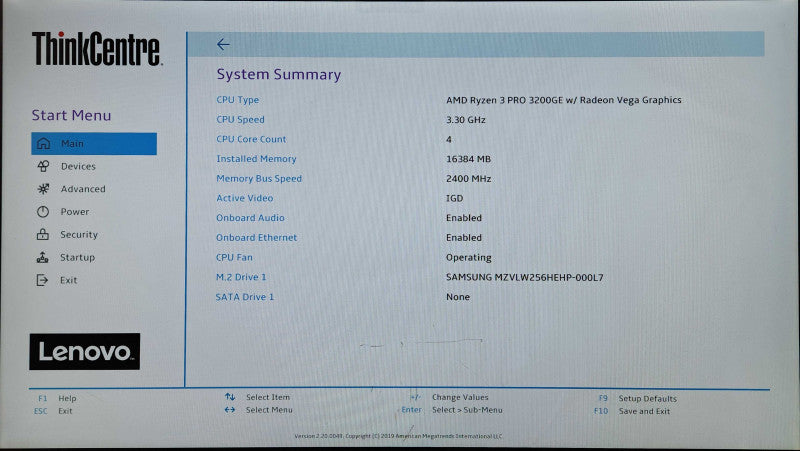Image resolution: width=800 pixels, height=451 pixels.
Task: Click the CPU Speed label
Action: tap(240, 119)
